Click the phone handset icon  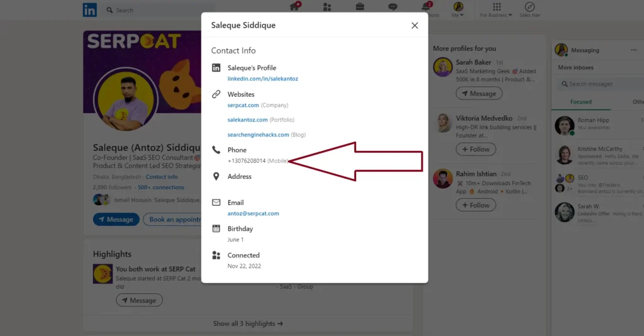pyautogui.click(x=216, y=150)
